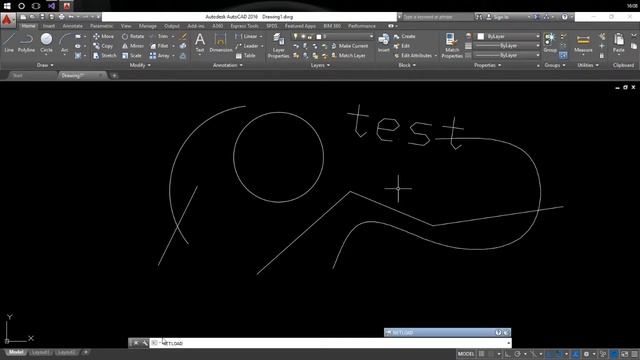The image size is (640, 360).
Task: Click the Rotate tool
Action: pyautogui.click(x=133, y=36)
